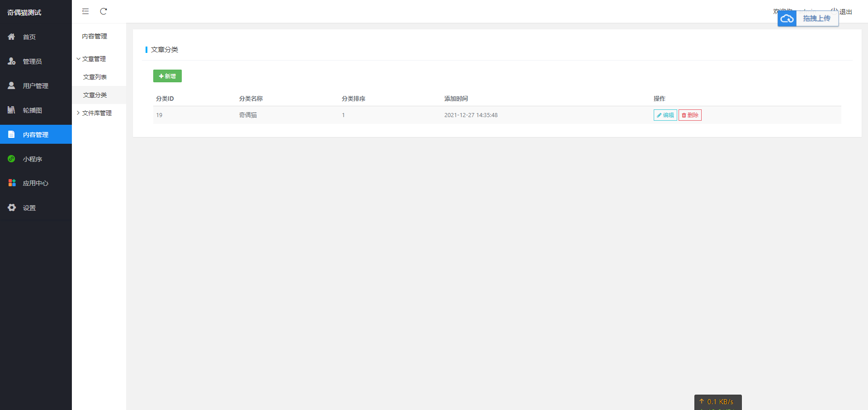Click the 设置 gear icon
The height and width of the screenshot is (410, 868).
click(12, 207)
